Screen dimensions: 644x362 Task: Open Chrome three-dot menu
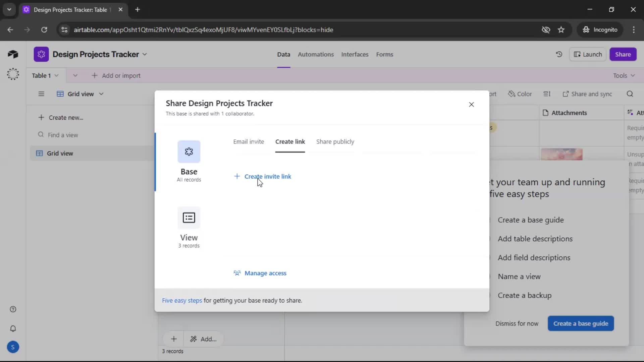click(634, 30)
